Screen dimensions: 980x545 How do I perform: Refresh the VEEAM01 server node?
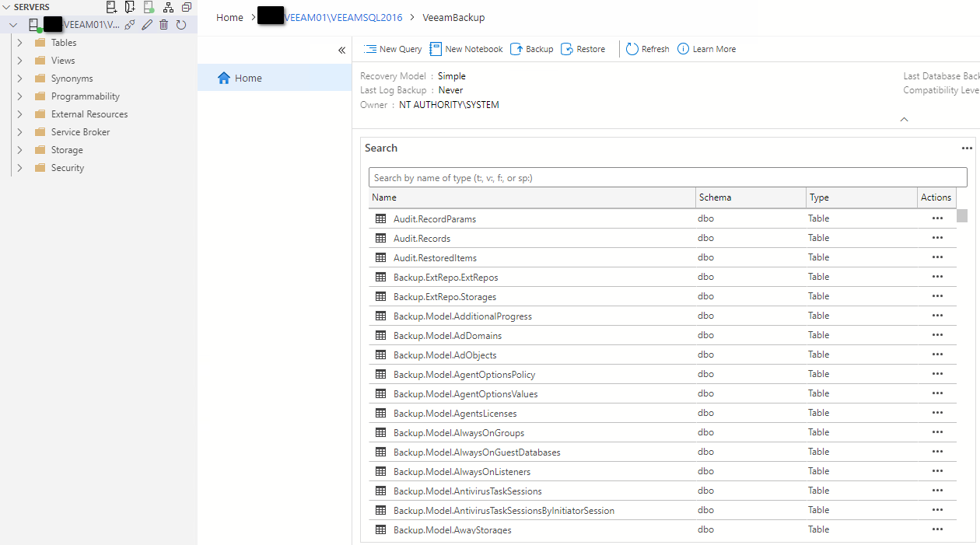click(x=181, y=25)
